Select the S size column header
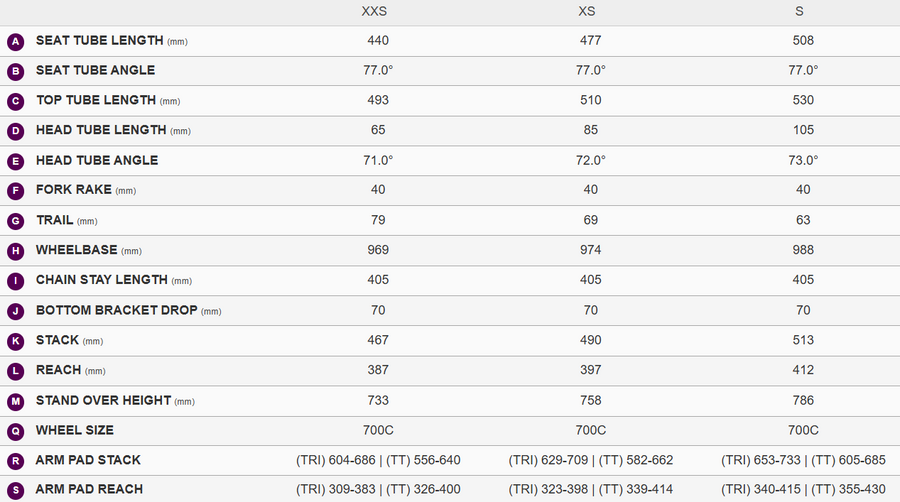This screenshot has height=502, width=900. 799,11
